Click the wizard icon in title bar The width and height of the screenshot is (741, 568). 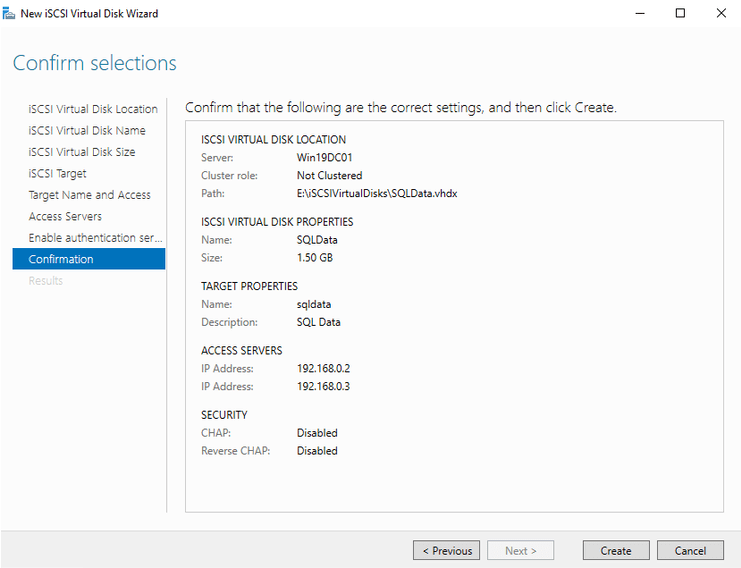point(11,13)
